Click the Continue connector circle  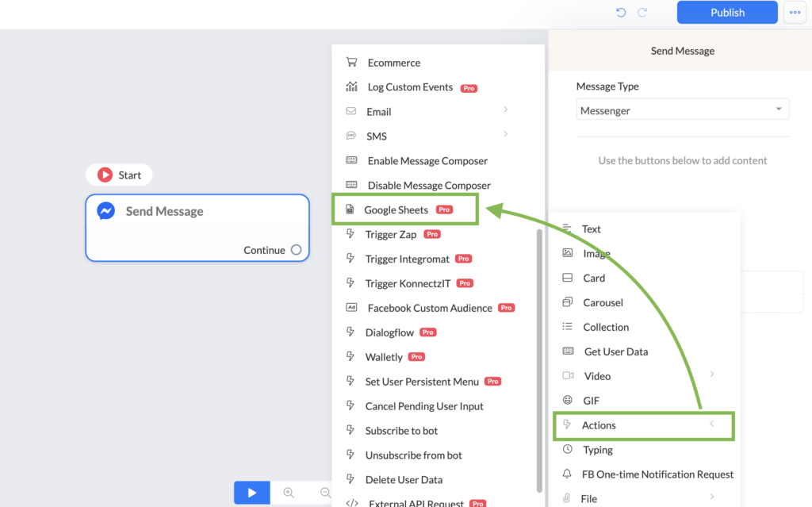click(297, 250)
